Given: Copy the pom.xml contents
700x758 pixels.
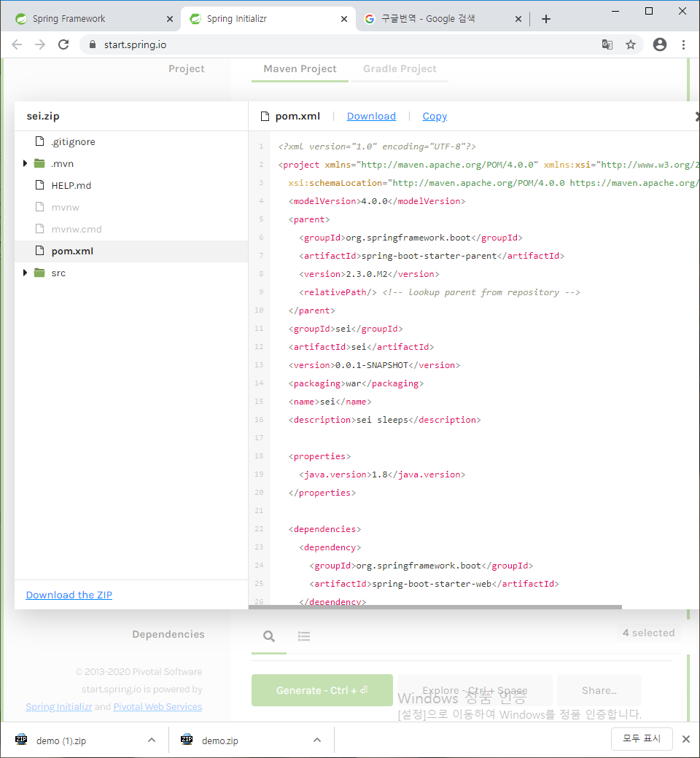Looking at the screenshot, I should 435,116.
